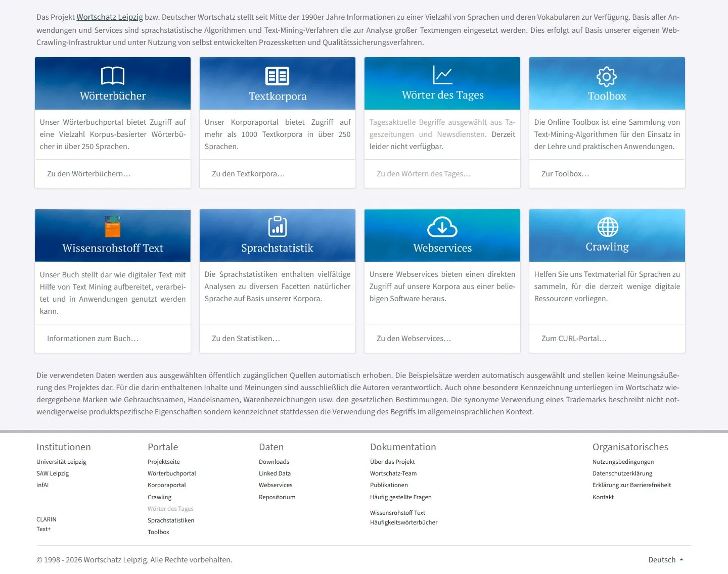The width and height of the screenshot is (728, 574).
Task: Open Crawling link under Portale
Action: click(160, 497)
